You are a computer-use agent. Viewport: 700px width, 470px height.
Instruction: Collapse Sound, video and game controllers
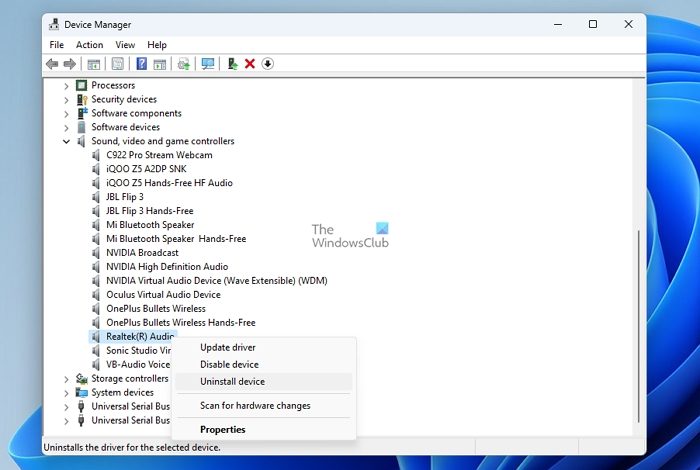67,142
